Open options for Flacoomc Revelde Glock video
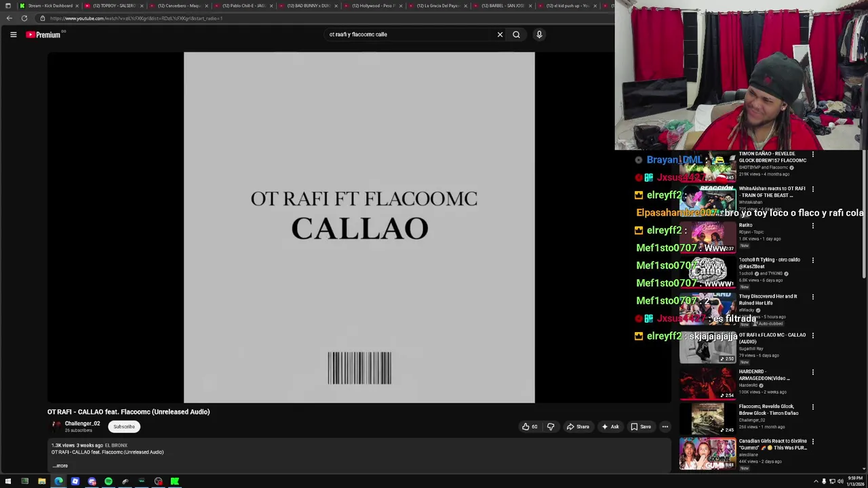This screenshot has width=868, height=488. 813,407
